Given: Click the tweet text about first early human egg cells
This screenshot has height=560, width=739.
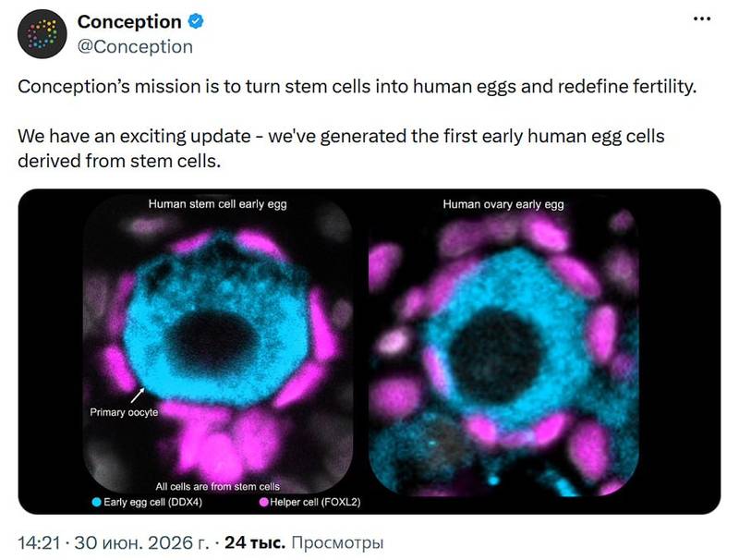Looking at the screenshot, I should pos(341,148).
